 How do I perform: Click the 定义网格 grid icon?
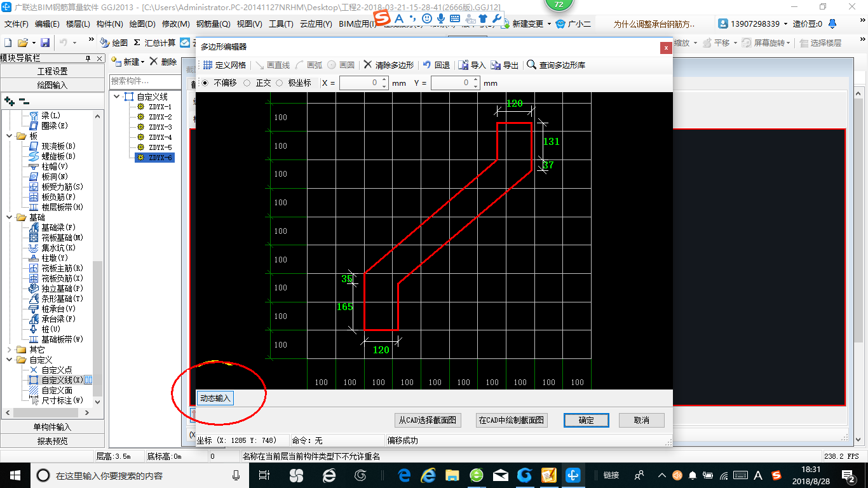(x=208, y=65)
